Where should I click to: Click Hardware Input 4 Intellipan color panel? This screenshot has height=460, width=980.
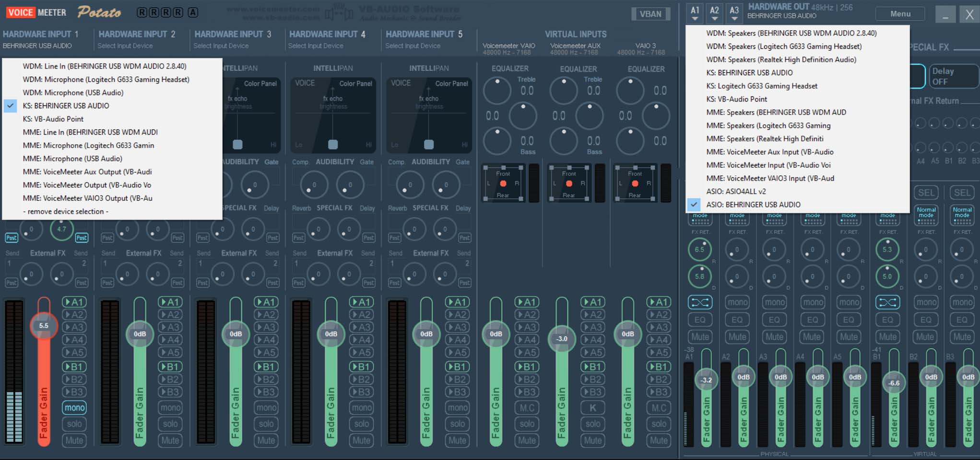tap(333, 115)
